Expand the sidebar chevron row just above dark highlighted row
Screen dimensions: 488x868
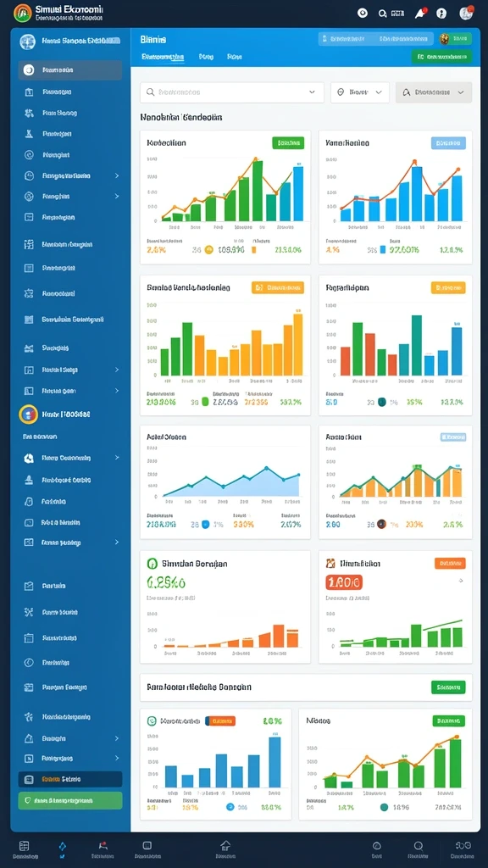point(117,758)
